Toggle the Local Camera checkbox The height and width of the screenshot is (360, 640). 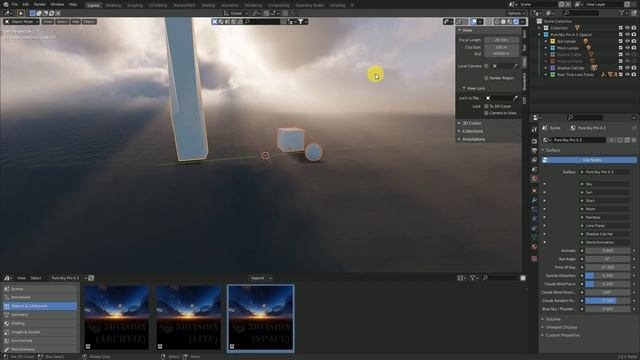(486, 66)
